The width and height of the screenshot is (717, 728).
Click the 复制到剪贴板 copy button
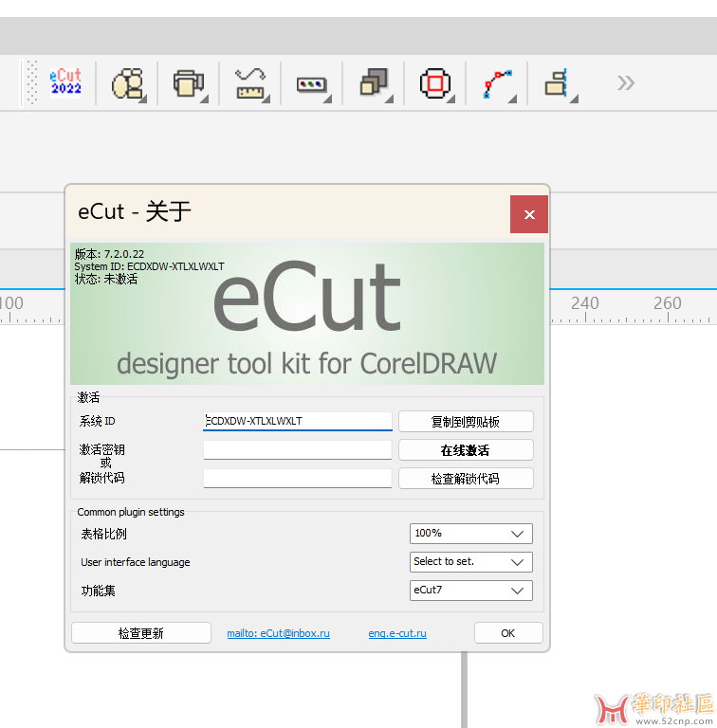click(x=466, y=422)
